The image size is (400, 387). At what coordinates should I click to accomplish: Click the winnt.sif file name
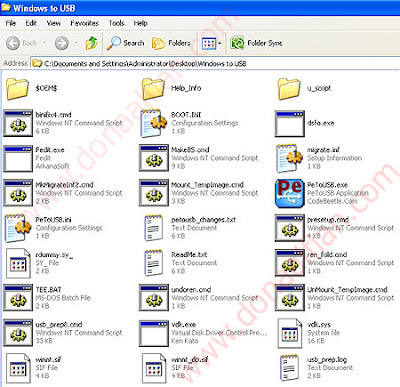pos(48,359)
